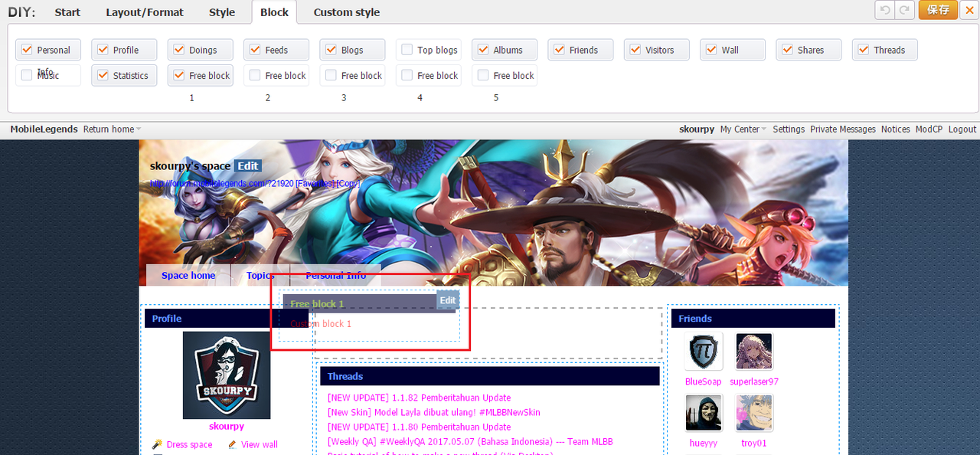The width and height of the screenshot is (980, 455).
Task: Open thread 1.1.82 Pemberitahuan Update
Action: pos(419,398)
